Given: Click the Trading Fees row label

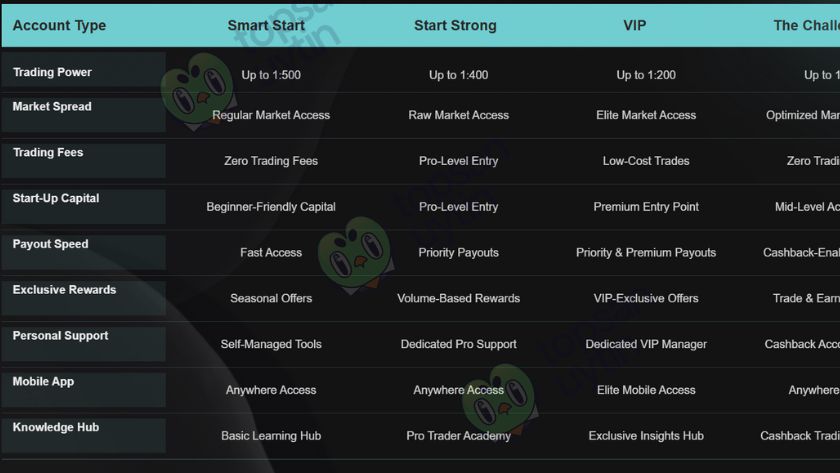Looking at the screenshot, I should [48, 153].
